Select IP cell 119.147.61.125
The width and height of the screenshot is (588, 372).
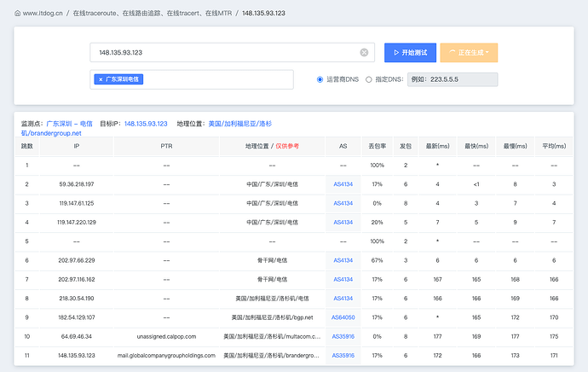[77, 203]
